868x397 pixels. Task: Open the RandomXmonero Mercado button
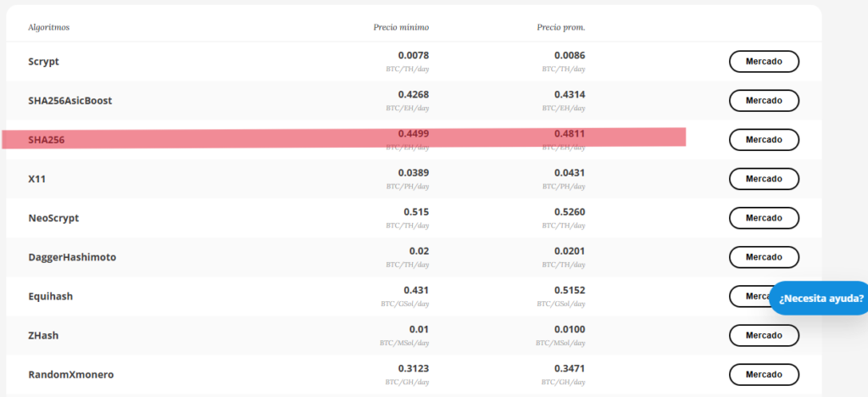[x=764, y=374]
